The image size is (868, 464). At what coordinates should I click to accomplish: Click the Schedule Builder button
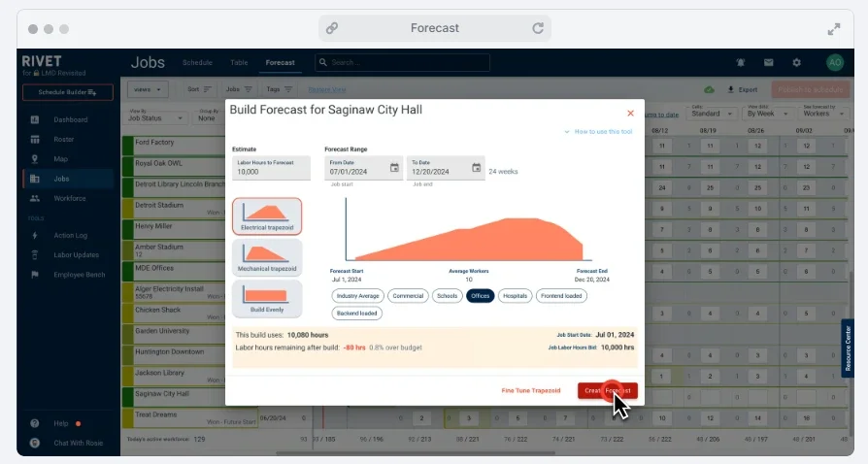(68, 92)
